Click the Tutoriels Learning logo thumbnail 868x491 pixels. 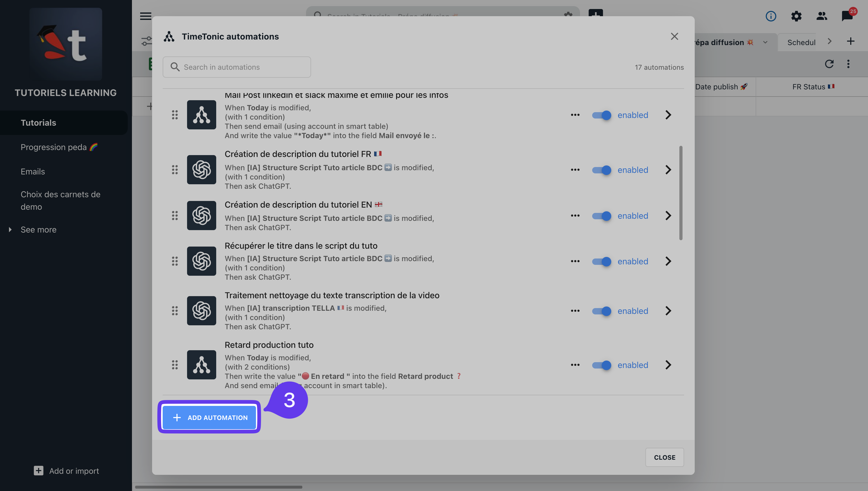click(66, 44)
